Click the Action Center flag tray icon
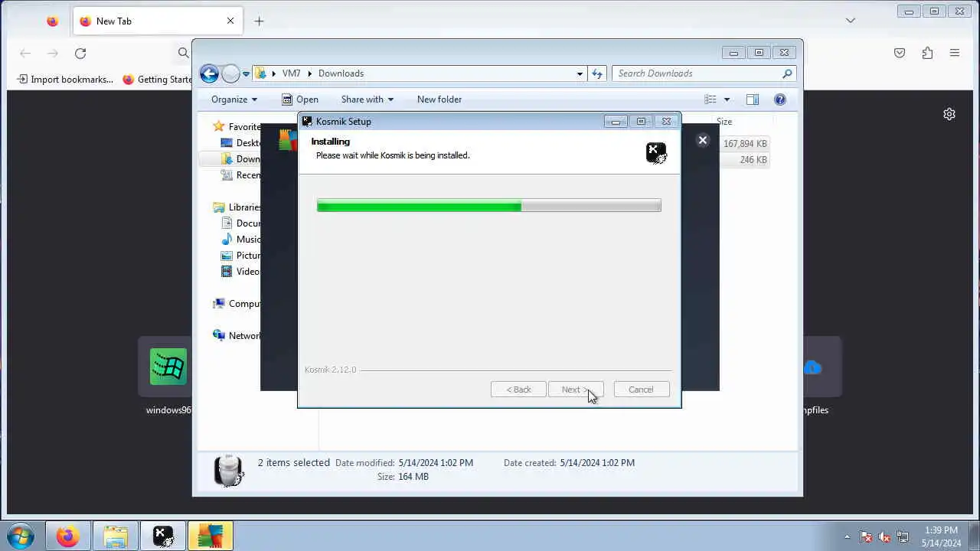The width and height of the screenshot is (980, 551). click(x=866, y=537)
